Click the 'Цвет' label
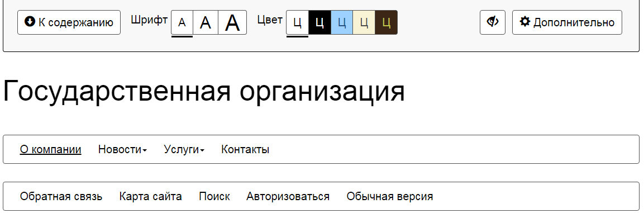 click(270, 20)
